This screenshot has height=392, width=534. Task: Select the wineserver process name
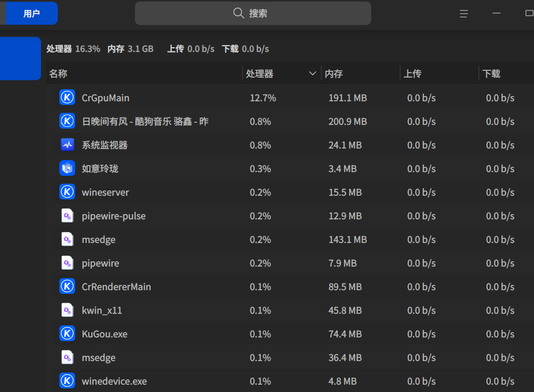point(106,193)
